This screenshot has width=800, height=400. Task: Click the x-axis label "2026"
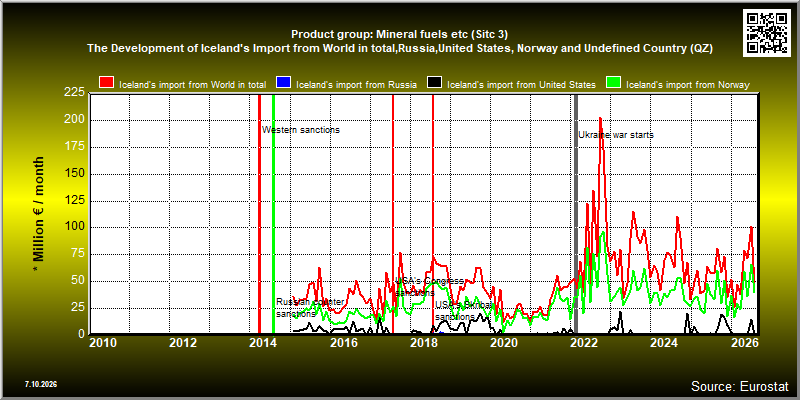click(743, 342)
